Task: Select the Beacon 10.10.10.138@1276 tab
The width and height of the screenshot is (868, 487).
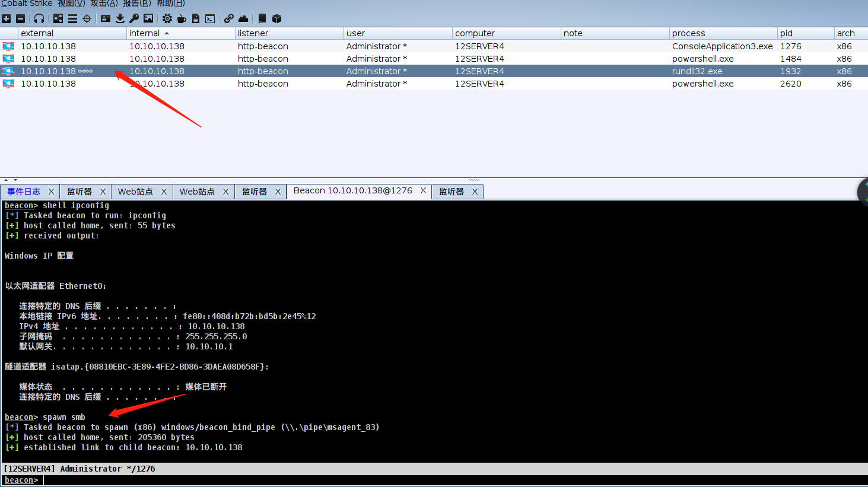Action: (353, 190)
